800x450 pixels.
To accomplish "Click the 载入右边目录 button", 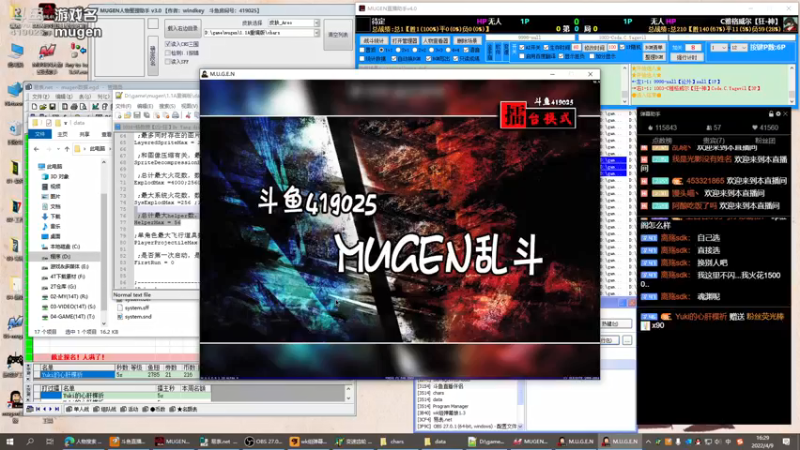I will 183,29.
